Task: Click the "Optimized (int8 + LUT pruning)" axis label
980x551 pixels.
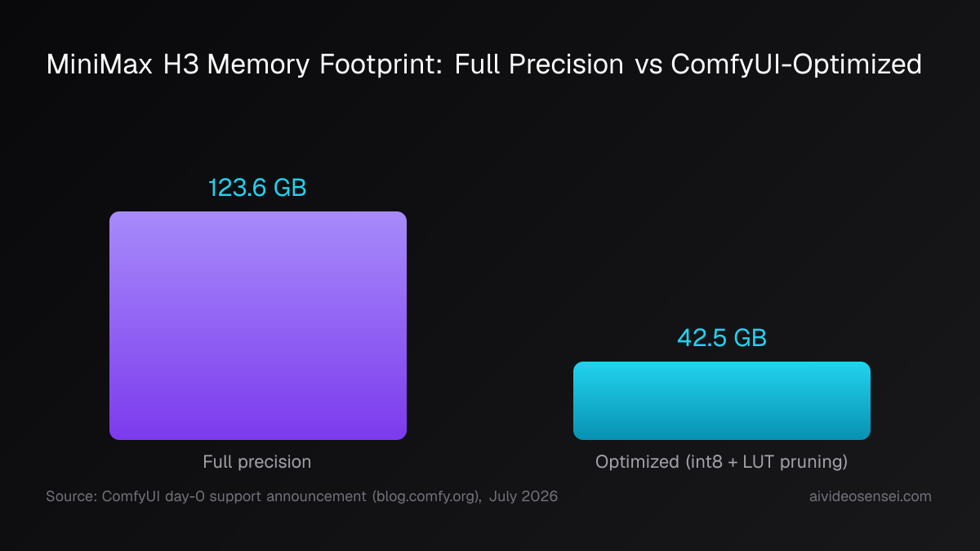Action: [722, 462]
